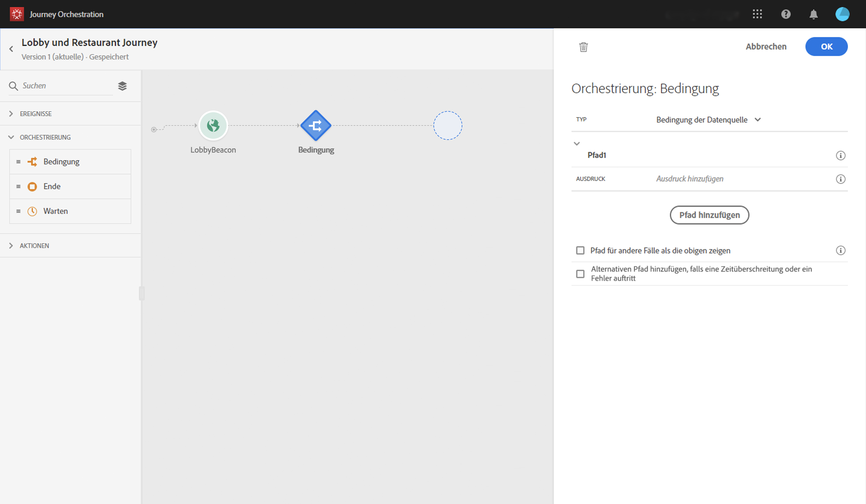
Task: Check alternative path on timeout or error
Action: click(x=580, y=274)
